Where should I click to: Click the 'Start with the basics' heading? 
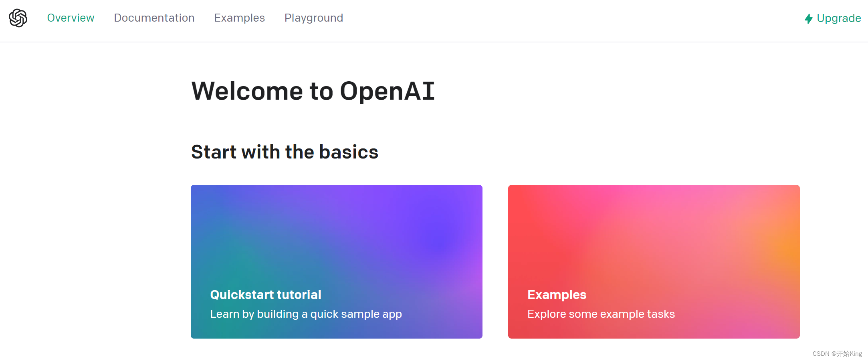click(285, 152)
